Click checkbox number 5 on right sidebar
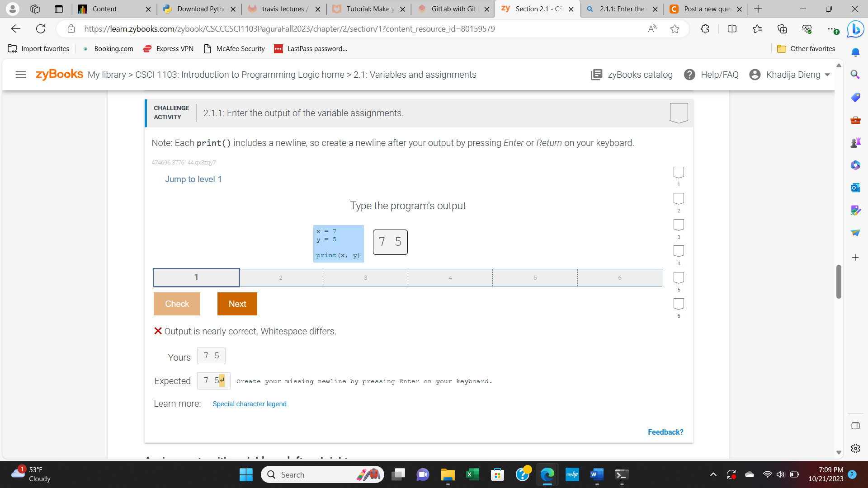 pos(679,277)
